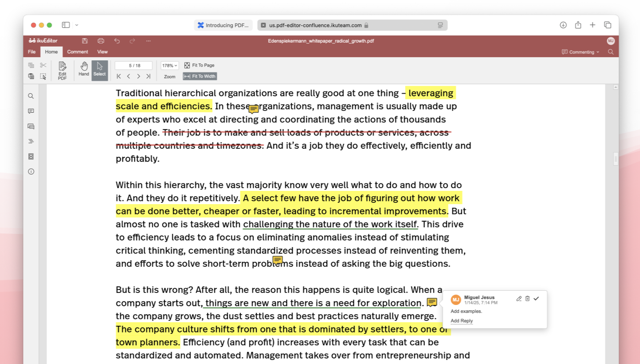Show Safari tab overview
640x364 pixels.
point(608,25)
